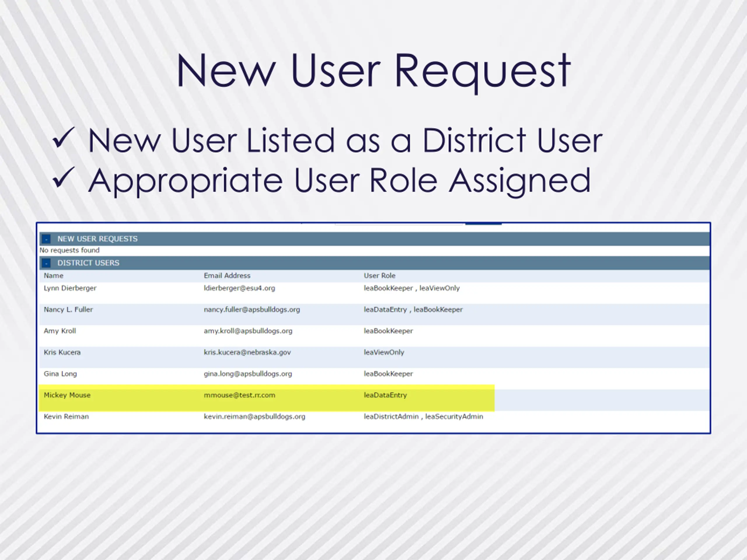
Task: Click the email amy.kroll@apsbulldogs.org
Action: click(x=248, y=331)
